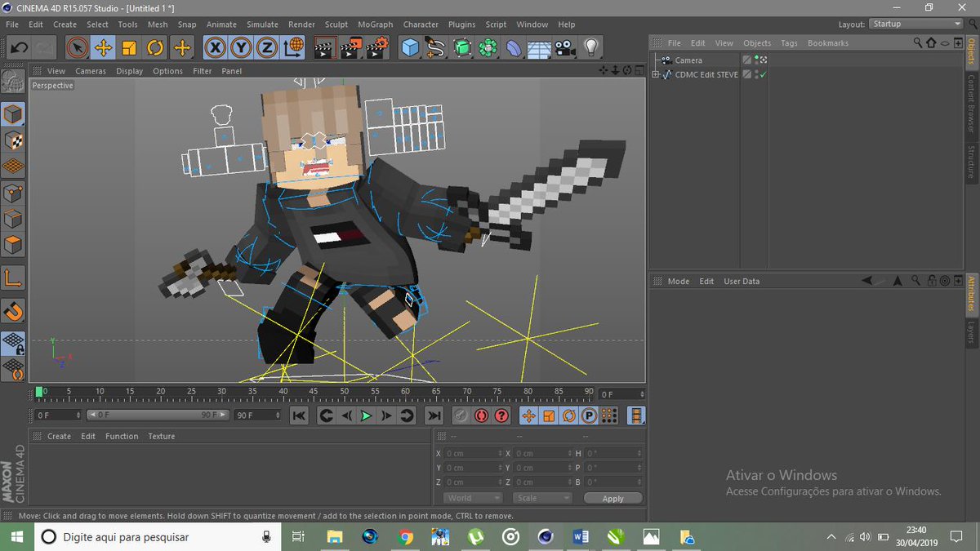Enable Polygons mode icon in left palette

[13, 245]
